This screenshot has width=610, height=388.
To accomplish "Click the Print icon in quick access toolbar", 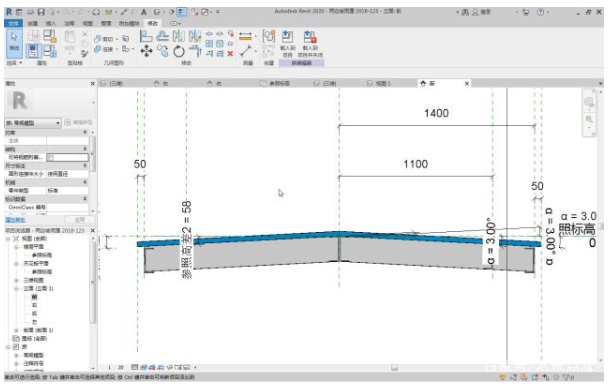I will (96, 12).
